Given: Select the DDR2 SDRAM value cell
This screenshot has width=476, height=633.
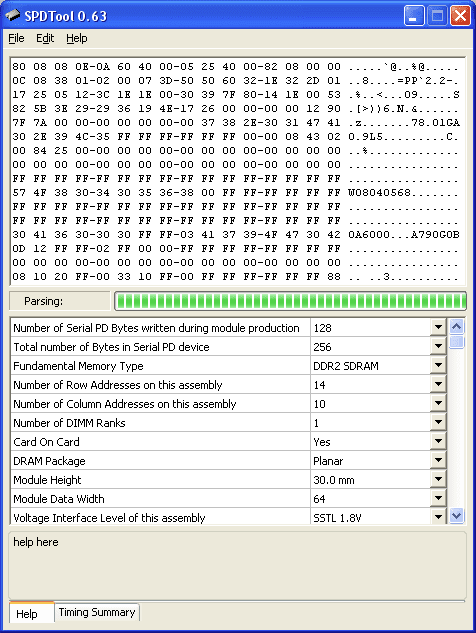Looking at the screenshot, I should tap(371, 366).
